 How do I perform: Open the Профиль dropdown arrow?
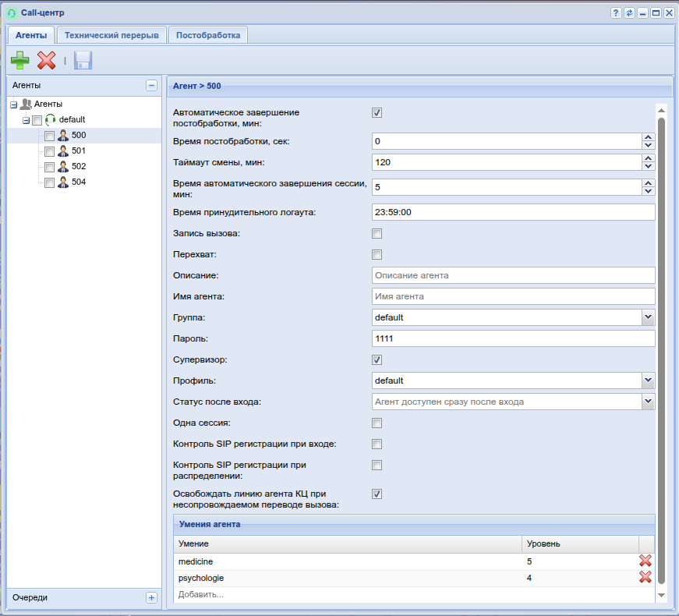click(648, 381)
